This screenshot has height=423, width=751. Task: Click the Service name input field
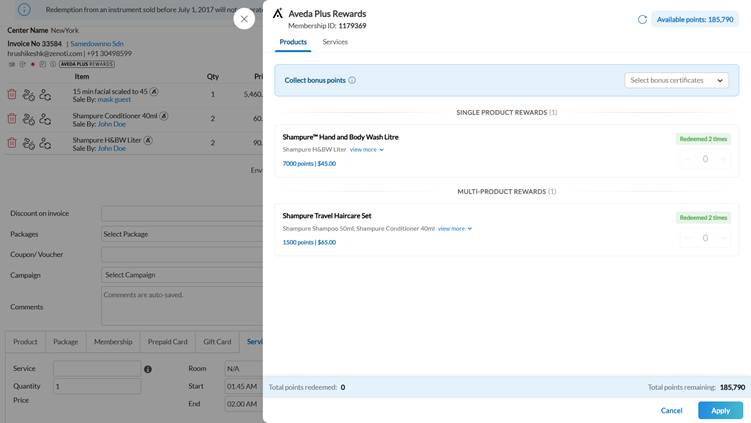coord(97,368)
